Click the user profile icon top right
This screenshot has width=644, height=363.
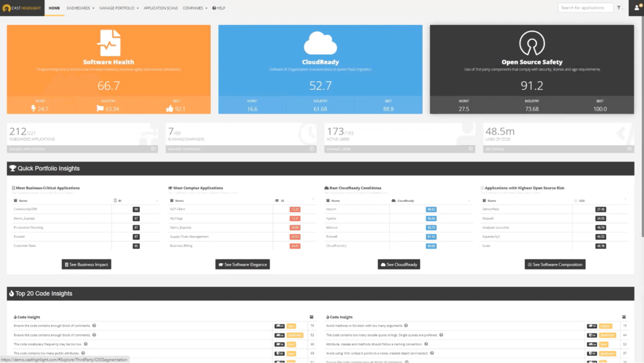(x=636, y=7)
